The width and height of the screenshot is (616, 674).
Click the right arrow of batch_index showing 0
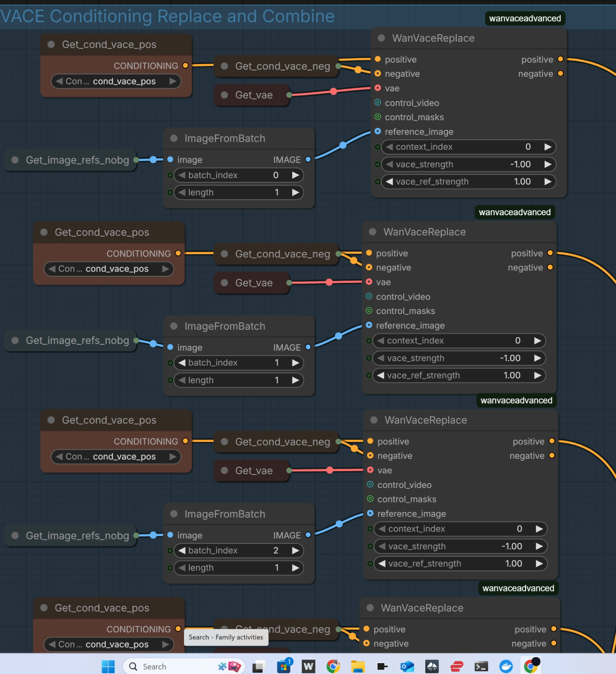pos(295,175)
